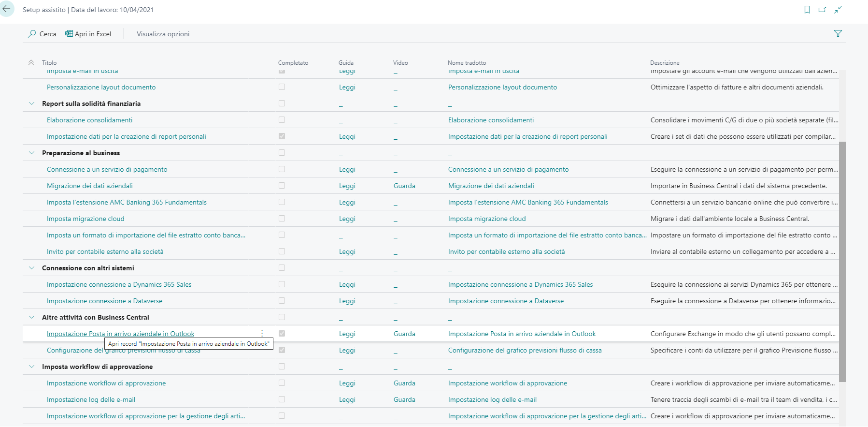Collapse all rows via Titolo header chevron
Viewport: 868px width, 427px height.
point(31,63)
